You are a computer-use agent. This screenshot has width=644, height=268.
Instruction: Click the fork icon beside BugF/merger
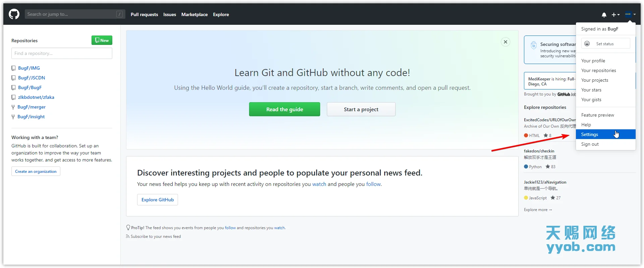coord(13,107)
